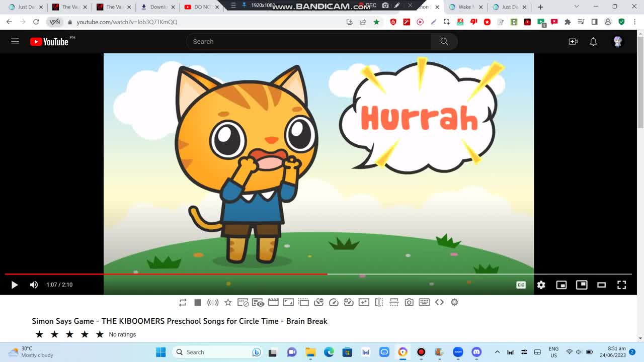Toggle the Chrome side panel

pos(594,22)
